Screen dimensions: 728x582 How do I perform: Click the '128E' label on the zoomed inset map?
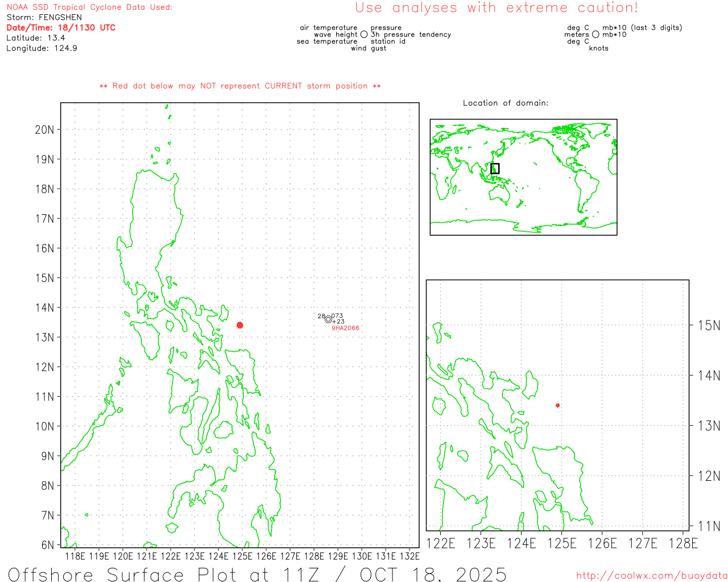click(683, 544)
